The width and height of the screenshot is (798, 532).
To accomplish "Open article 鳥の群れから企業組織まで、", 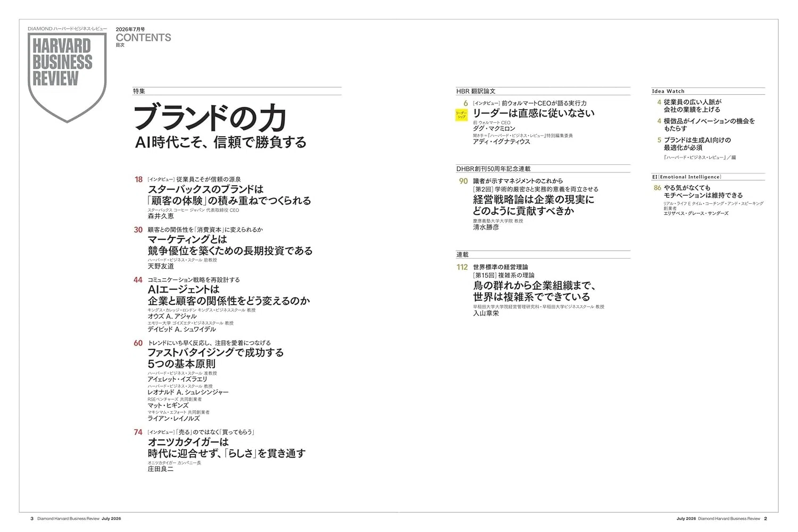I will coord(535,286).
